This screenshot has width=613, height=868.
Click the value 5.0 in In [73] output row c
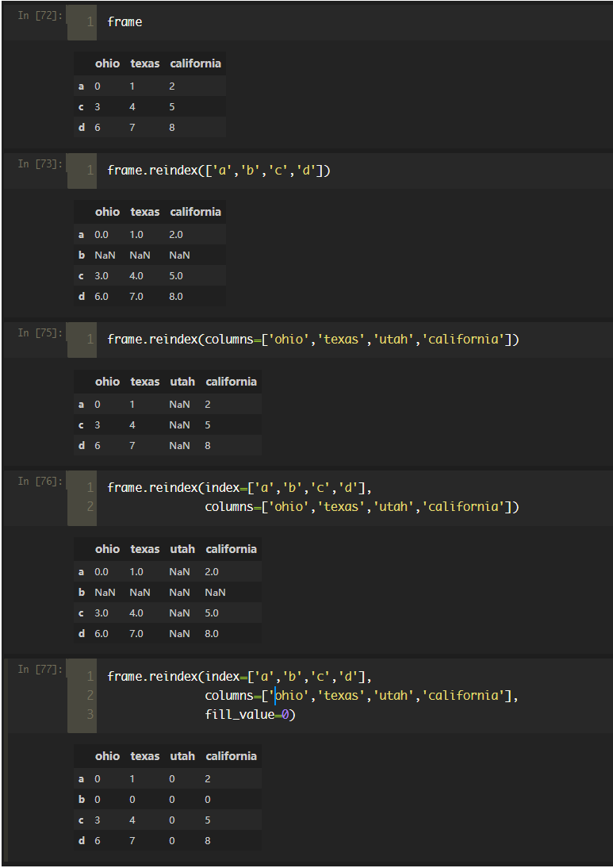176,275
